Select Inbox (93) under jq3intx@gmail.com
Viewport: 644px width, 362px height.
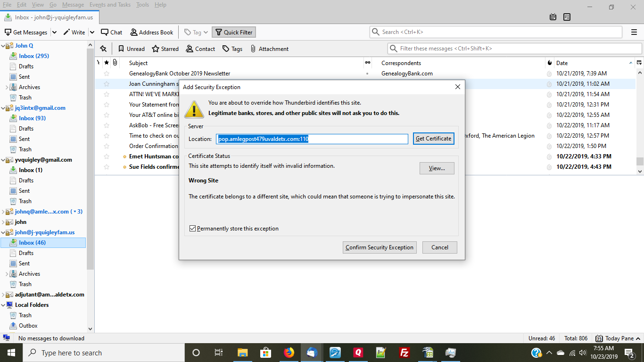(33, 118)
